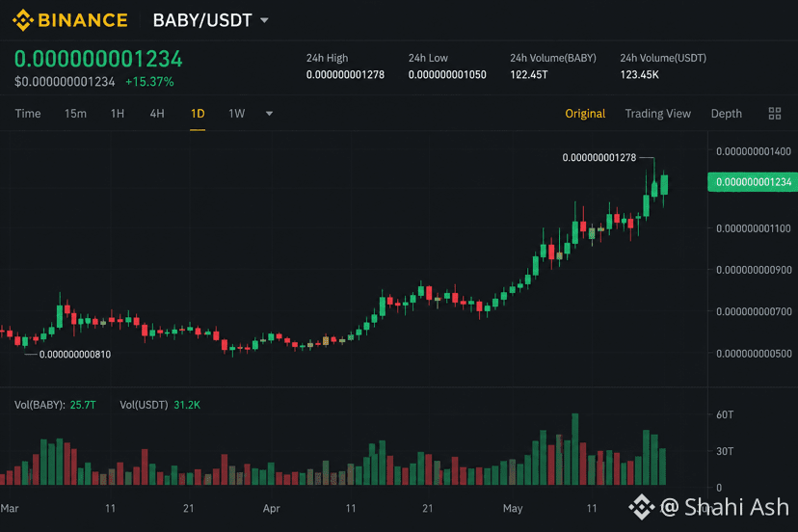The height and width of the screenshot is (532, 798).
Task: Click the $0.000000001234 dollar price
Action: (65, 82)
